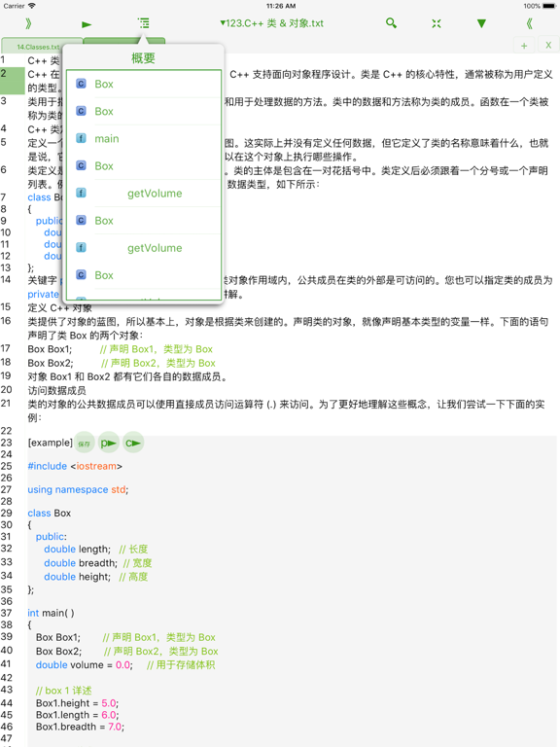Click the '概要' outline popup title
The image size is (560, 747).
pyautogui.click(x=143, y=58)
